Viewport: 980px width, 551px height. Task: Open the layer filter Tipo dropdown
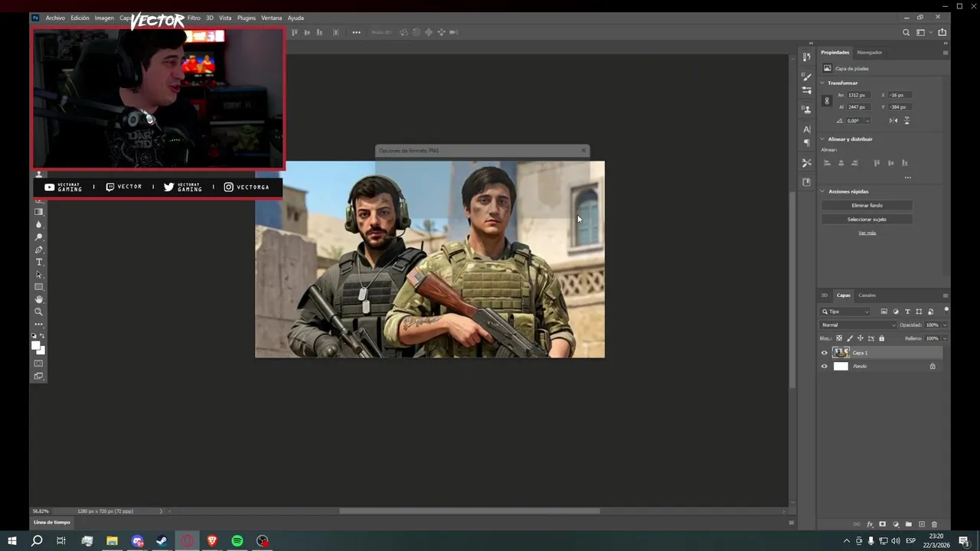[845, 311]
